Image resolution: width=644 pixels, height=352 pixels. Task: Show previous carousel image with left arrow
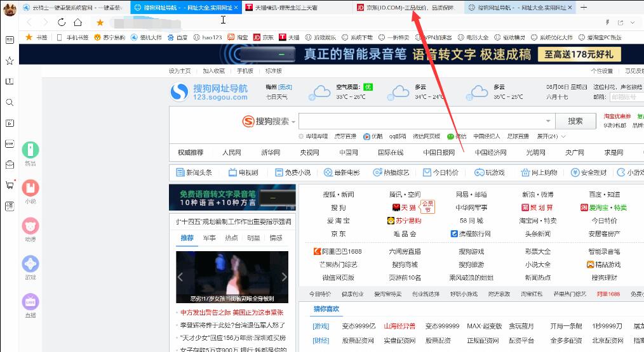click(x=180, y=277)
